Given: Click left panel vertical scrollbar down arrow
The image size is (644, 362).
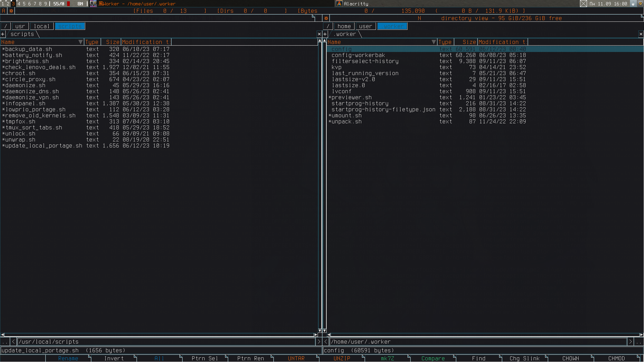Looking at the screenshot, I should (320, 330).
